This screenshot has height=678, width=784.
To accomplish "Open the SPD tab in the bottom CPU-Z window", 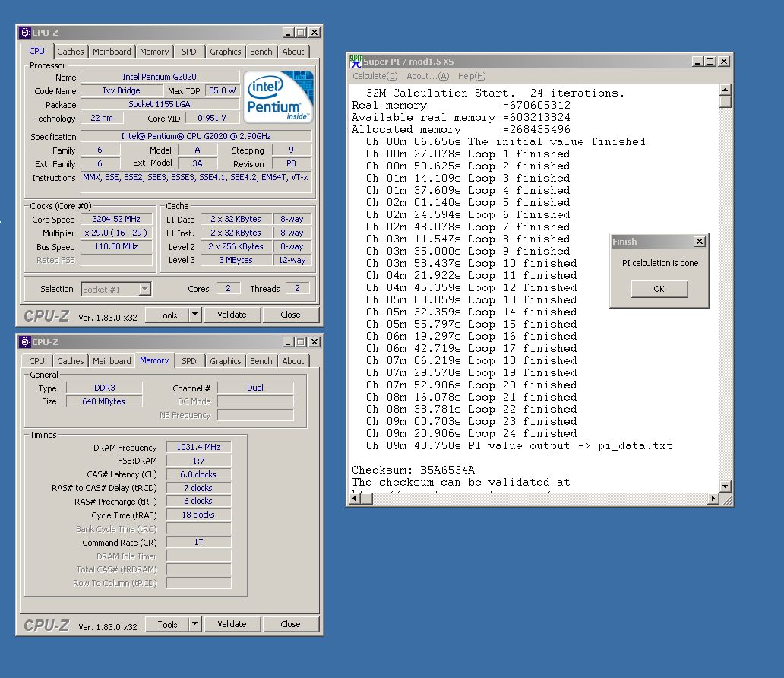I will pyautogui.click(x=189, y=361).
